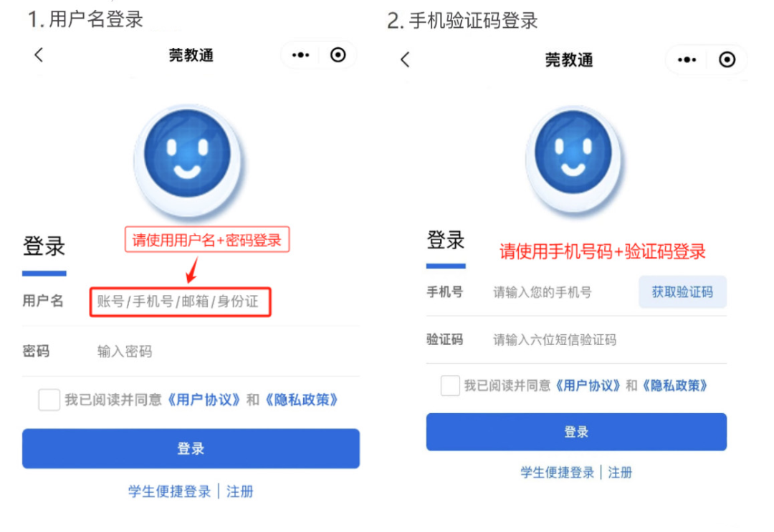Open 《隐私政策》 link on right screen
This screenshot has width=774, height=532.
[x=675, y=385]
